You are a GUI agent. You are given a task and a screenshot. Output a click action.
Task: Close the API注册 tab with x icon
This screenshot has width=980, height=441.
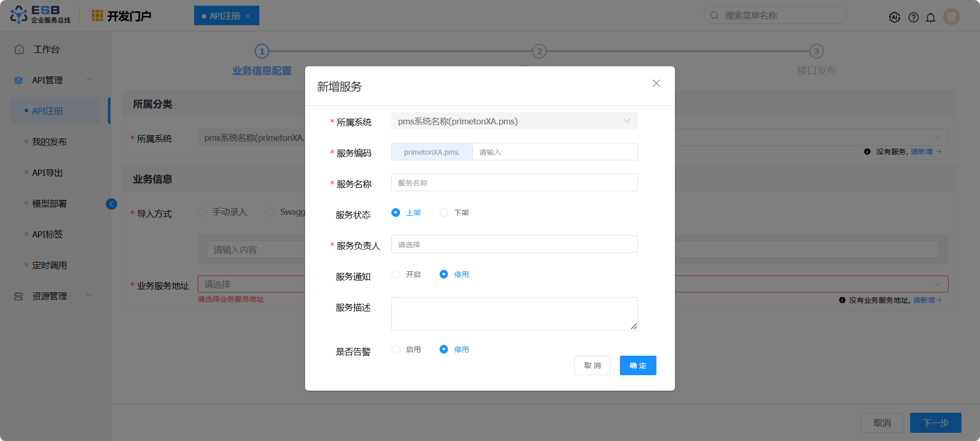pyautogui.click(x=248, y=16)
